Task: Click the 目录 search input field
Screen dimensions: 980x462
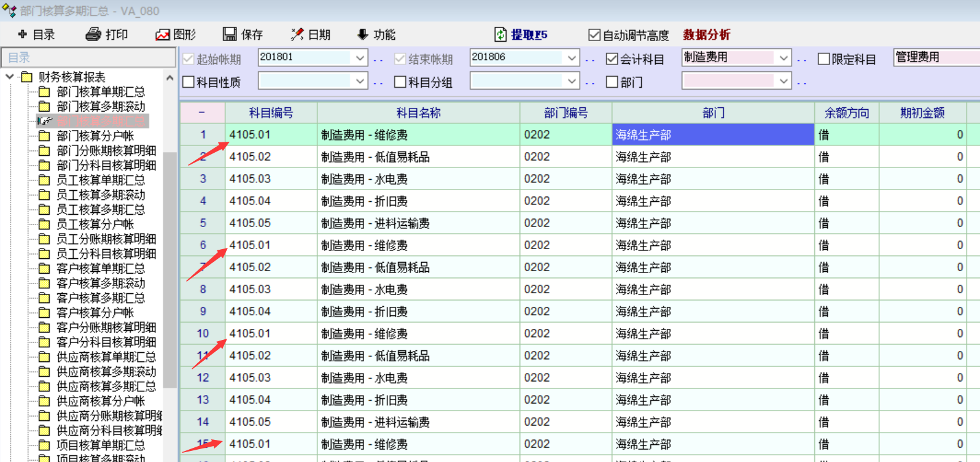Action: 88,57
